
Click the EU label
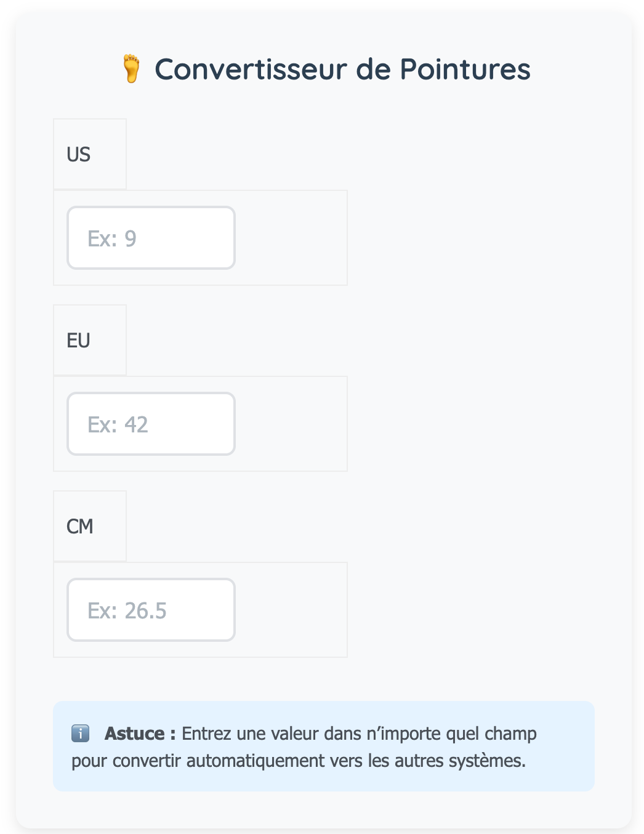[x=79, y=340]
